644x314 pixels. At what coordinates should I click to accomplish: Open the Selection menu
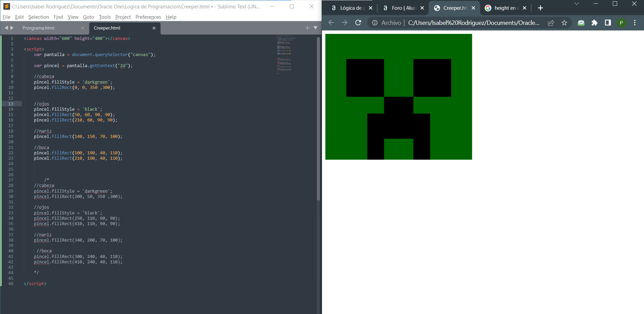coord(39,17)
